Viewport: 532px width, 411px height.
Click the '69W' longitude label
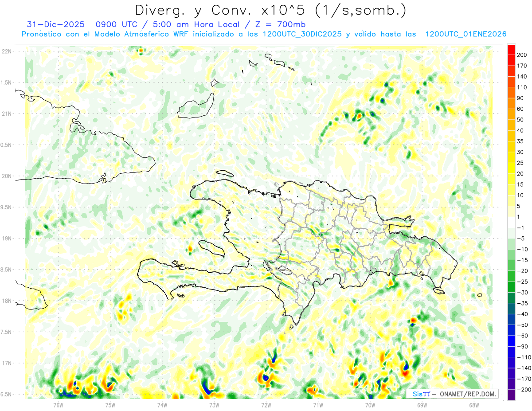422,405
